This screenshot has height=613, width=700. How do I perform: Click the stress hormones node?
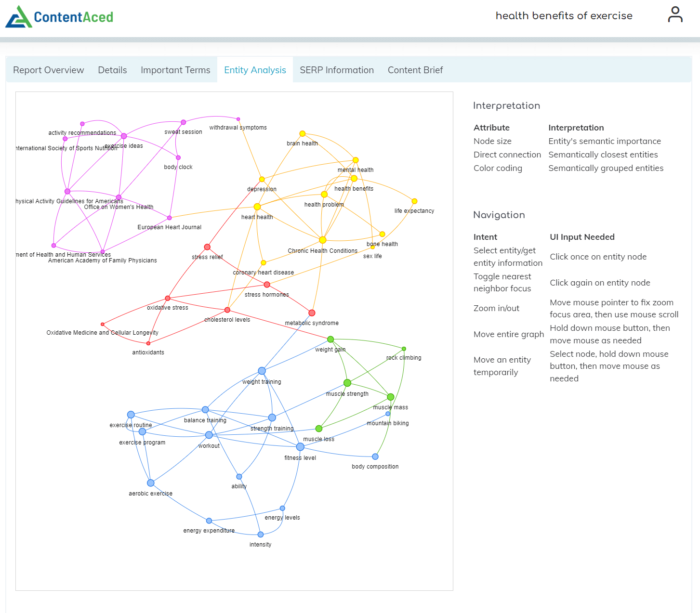pos(267,285)
